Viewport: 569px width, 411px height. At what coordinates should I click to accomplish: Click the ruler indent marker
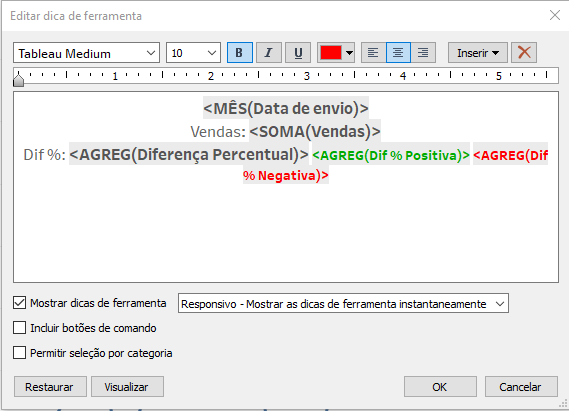point(19,79)
